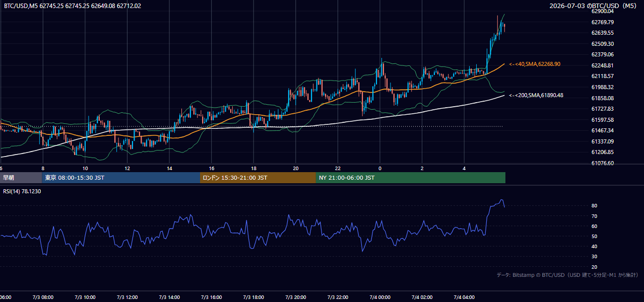Click the RSI scale 20 level label

(595, 267)
